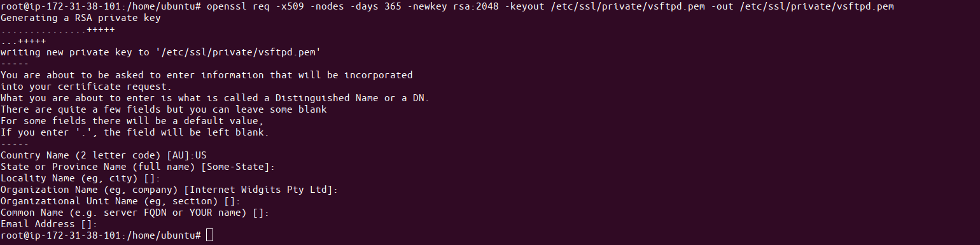Click the Email Address prompt line

[x=49, y=224]
